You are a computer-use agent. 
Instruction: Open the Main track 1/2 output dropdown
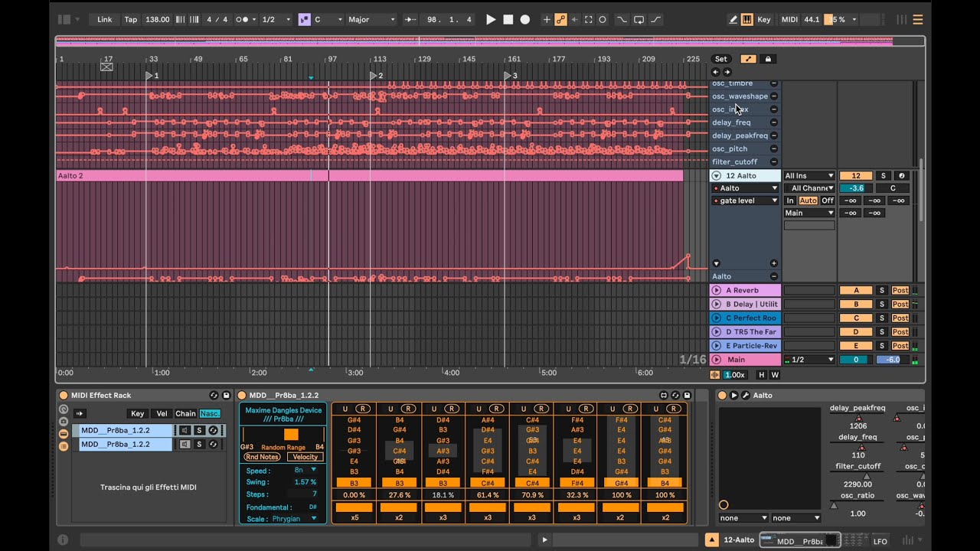[x=809, y=360]
